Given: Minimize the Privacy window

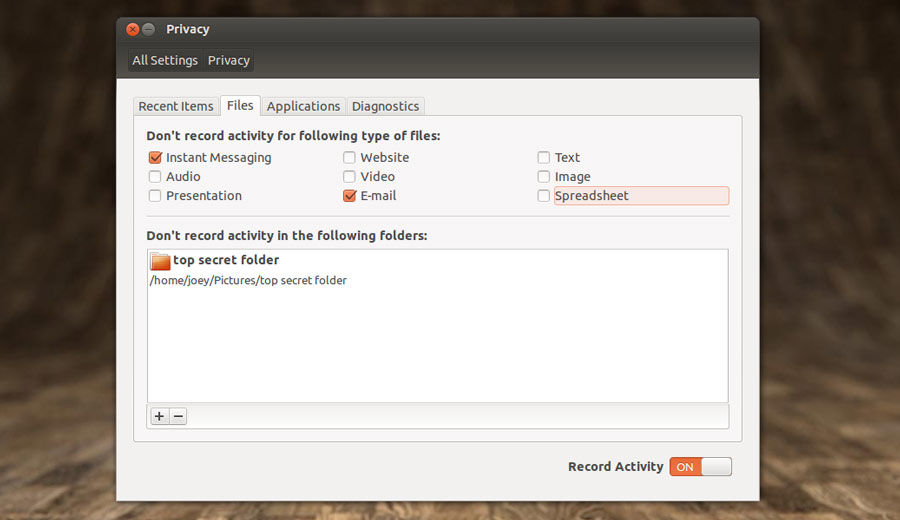Looking at the screenshot, I should [x=149, y=30].
